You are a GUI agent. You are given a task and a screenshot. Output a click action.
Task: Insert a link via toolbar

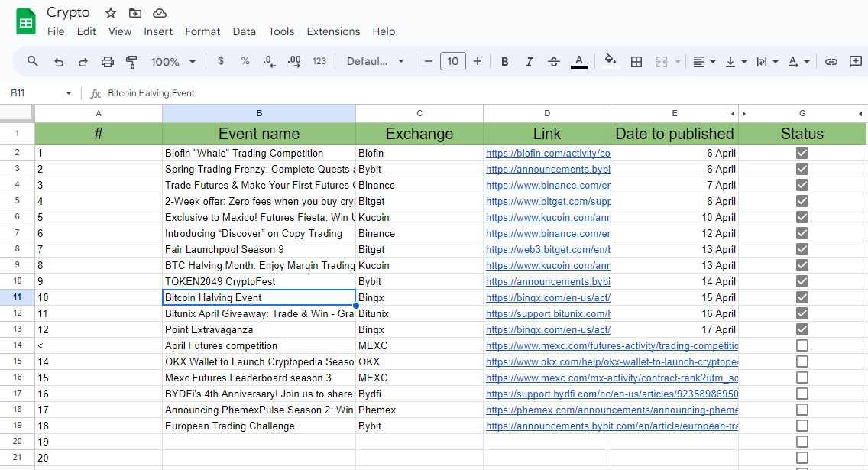(831, 61)
